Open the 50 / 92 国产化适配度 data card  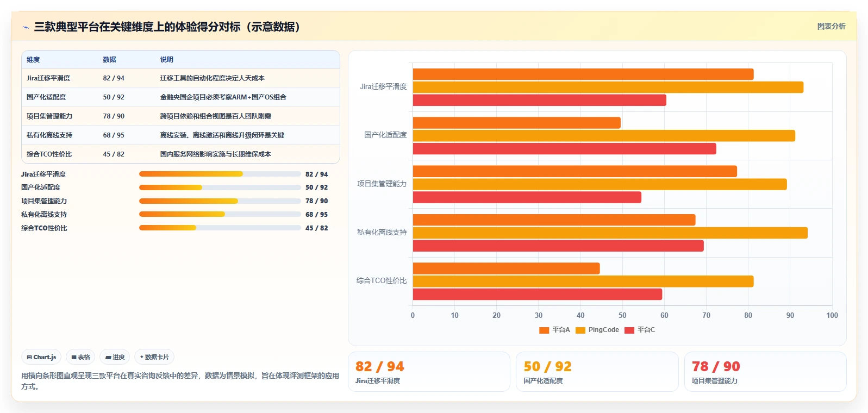[597, 372]
